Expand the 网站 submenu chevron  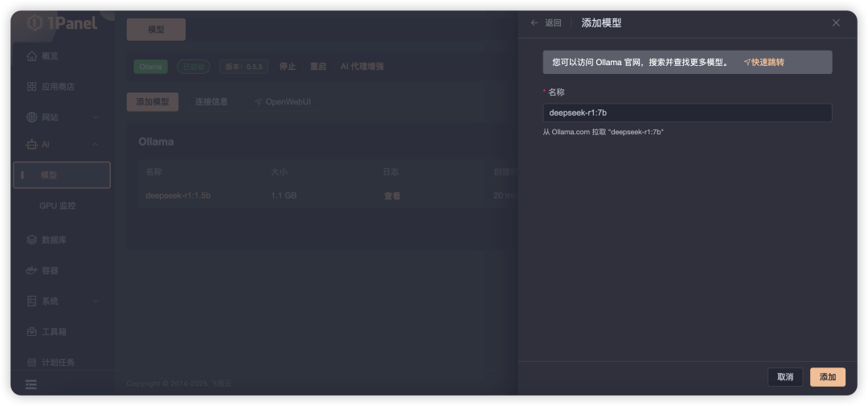(95, 117)
